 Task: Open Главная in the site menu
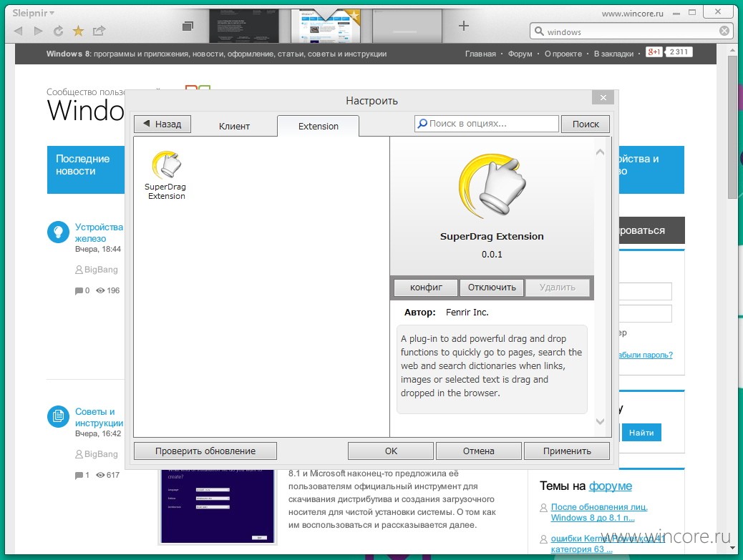pos(480,54)
